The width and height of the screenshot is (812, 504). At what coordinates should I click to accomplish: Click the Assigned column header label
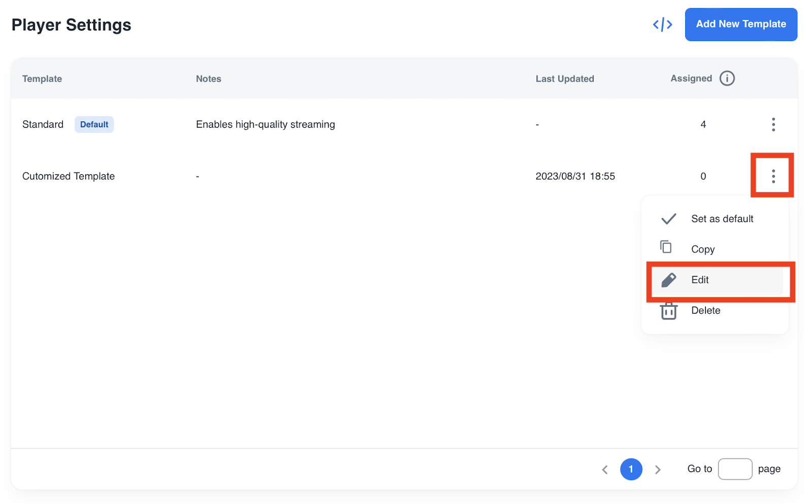point(691,79)
